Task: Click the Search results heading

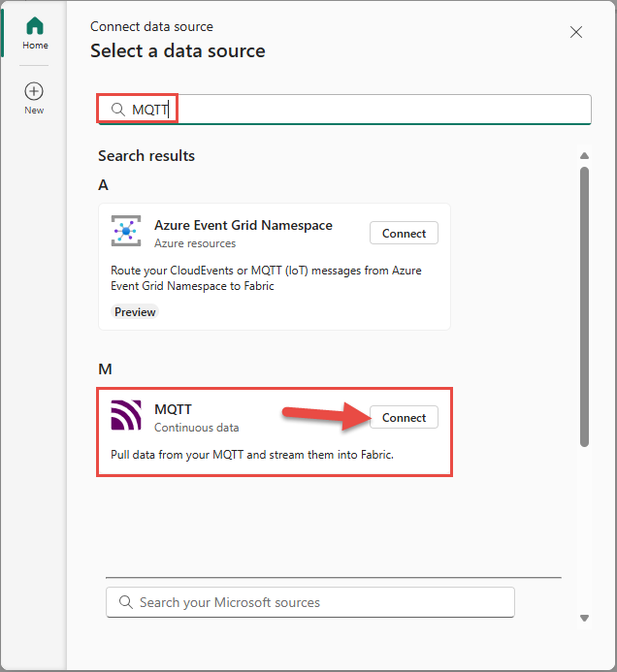Action: coord(146,156)
